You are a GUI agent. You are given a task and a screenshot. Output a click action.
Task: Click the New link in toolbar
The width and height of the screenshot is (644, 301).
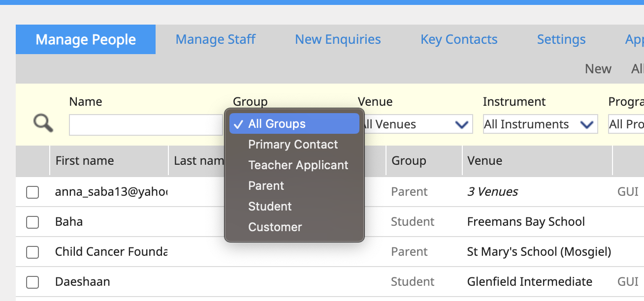pyautogui.click(x=598, y=69)
